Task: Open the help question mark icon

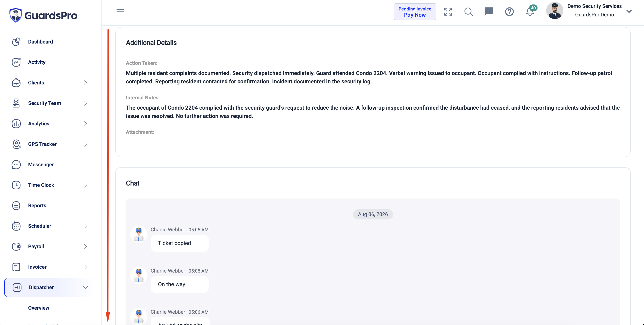Action: [509, 12]
